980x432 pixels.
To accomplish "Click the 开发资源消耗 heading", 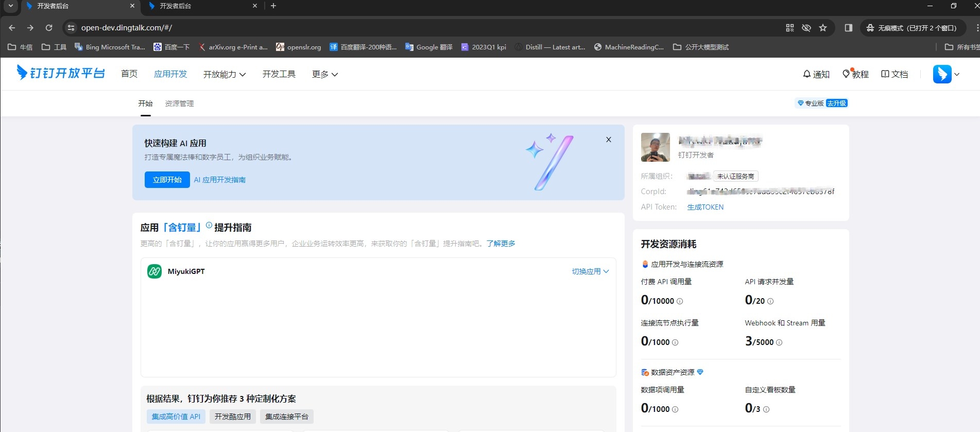I will click(x=668, y=244).
